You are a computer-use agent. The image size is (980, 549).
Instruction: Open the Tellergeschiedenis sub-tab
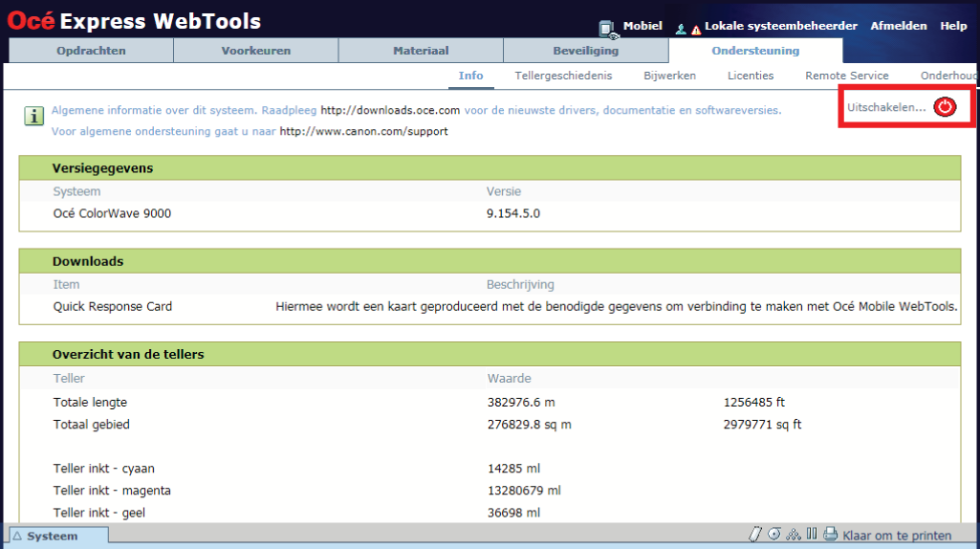click(563, 76)
